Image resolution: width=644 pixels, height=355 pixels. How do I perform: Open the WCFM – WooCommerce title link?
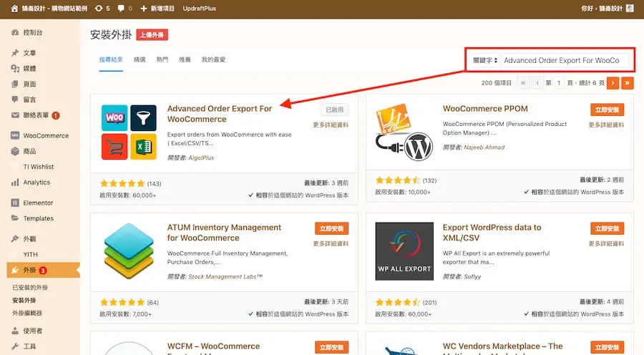pyautogui.click(x=213, y=348)
